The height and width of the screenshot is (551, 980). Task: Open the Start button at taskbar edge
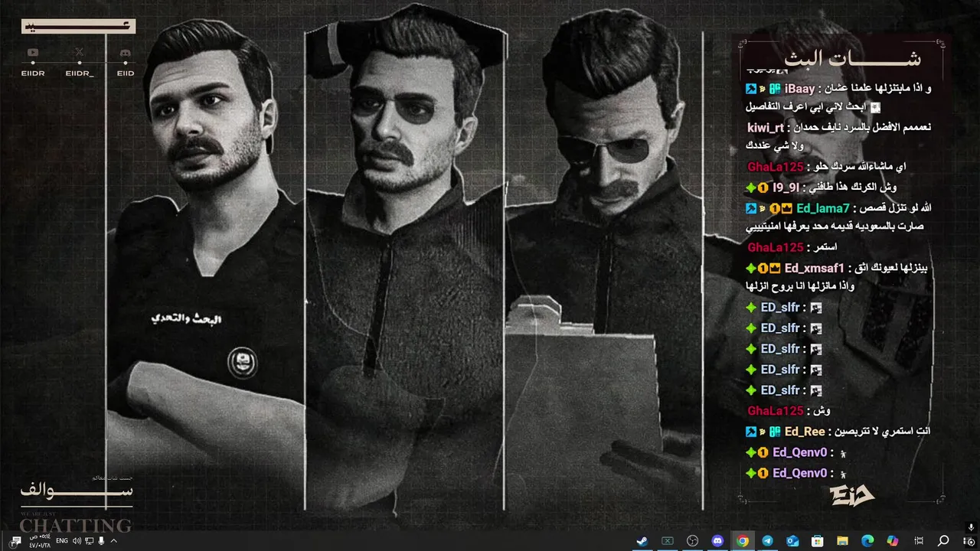969,541
